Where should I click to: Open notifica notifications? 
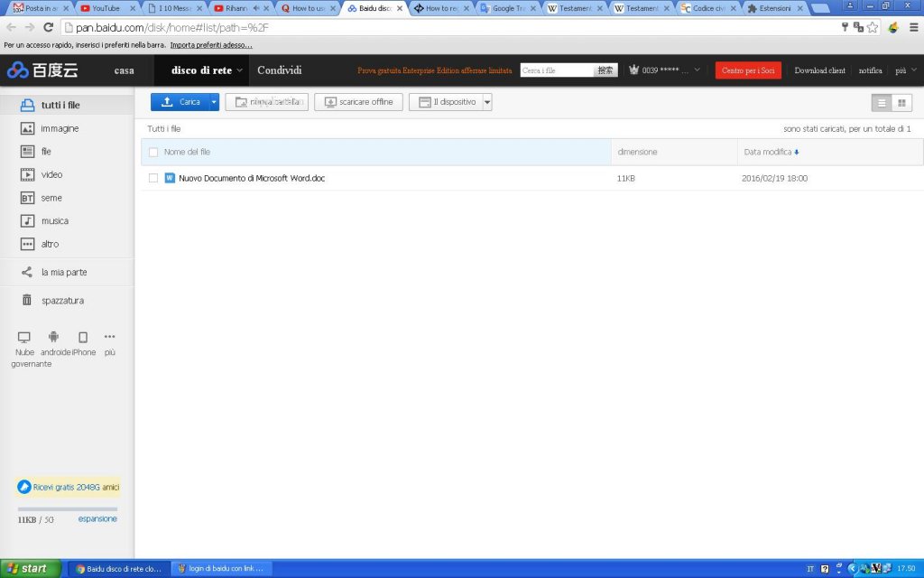(x=870, y=70)
